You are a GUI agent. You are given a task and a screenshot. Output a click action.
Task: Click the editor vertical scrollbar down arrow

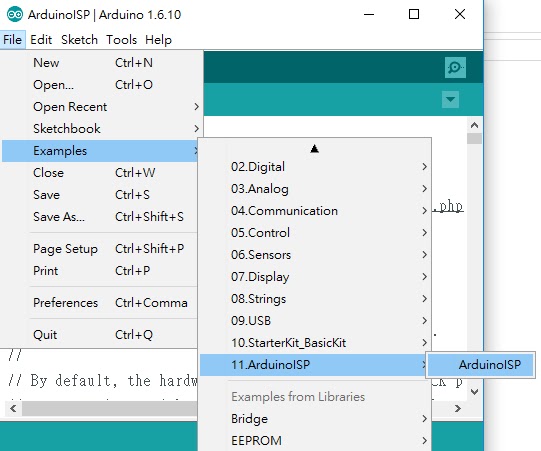click(x=474, y=392)
